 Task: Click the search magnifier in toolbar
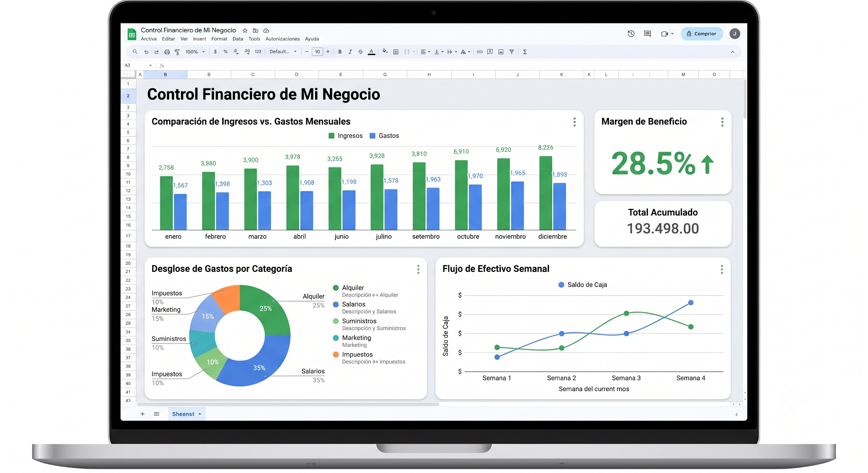[x=135, y=52]
